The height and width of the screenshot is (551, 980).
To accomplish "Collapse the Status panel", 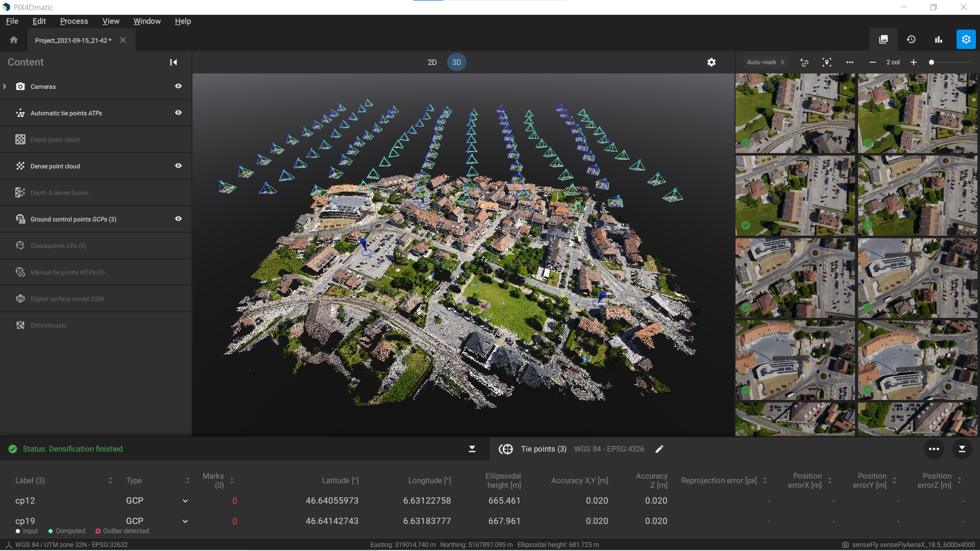I will click(x=472, y=449).
